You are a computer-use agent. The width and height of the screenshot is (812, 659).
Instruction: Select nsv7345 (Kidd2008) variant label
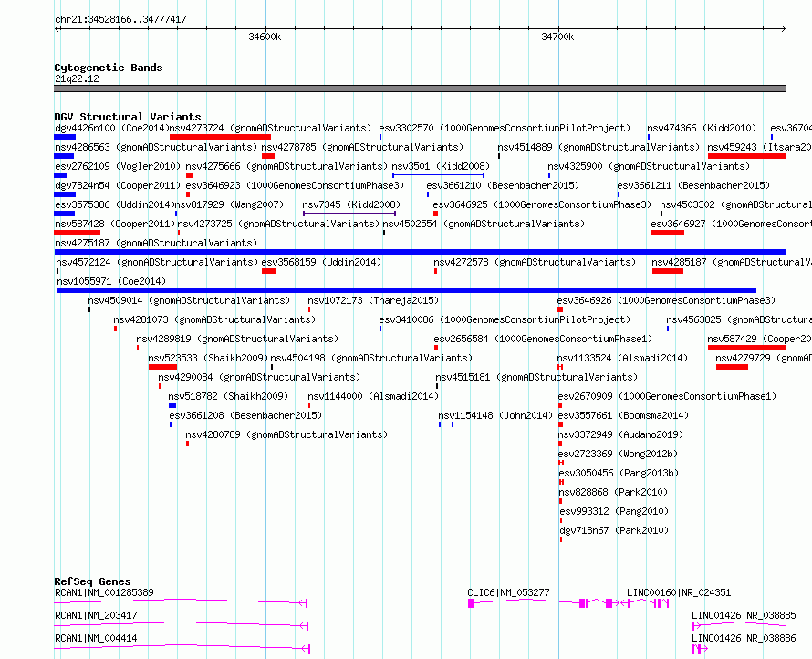point(351,204)
